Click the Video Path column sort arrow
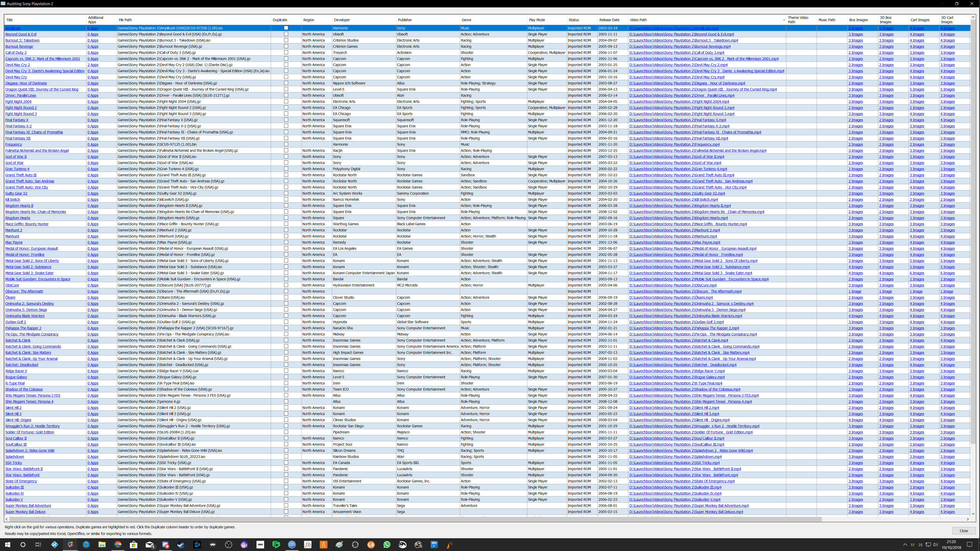Screen dimensions: 980x551 click(x=784, y=20)
